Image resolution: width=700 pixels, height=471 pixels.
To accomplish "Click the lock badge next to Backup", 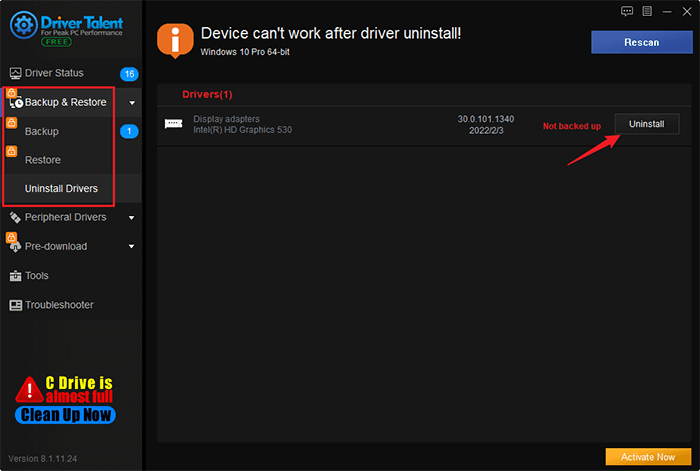I will pos(12,122).
